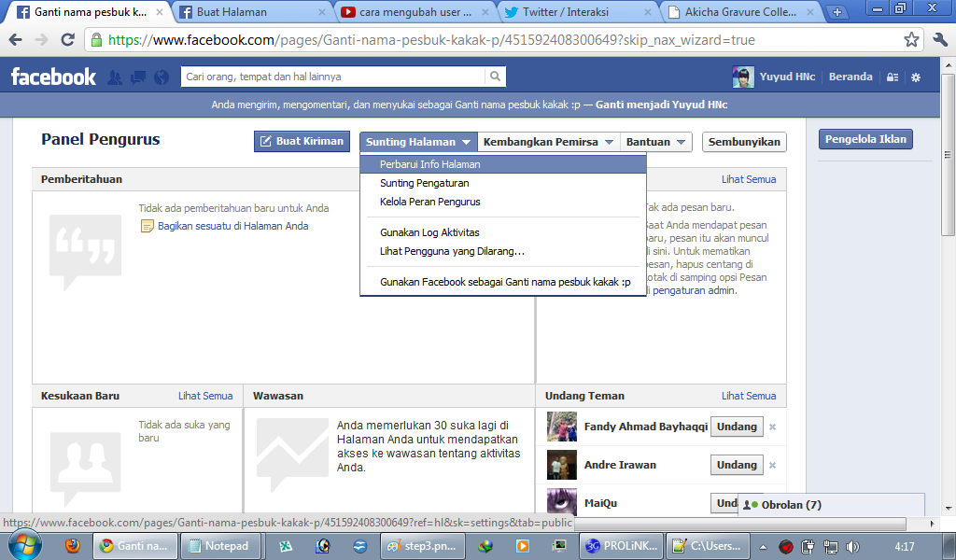Bookmark page with the star icon

(x=911, y=40)
